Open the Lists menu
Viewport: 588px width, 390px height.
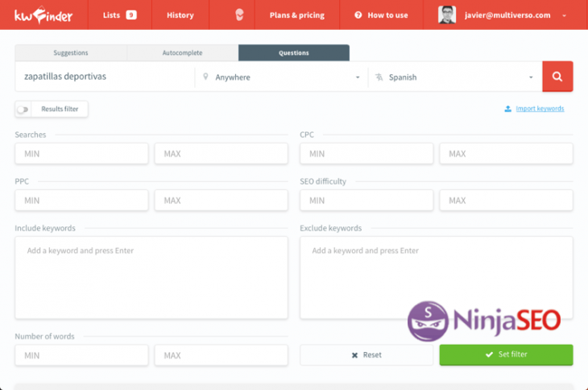(120, 15)
